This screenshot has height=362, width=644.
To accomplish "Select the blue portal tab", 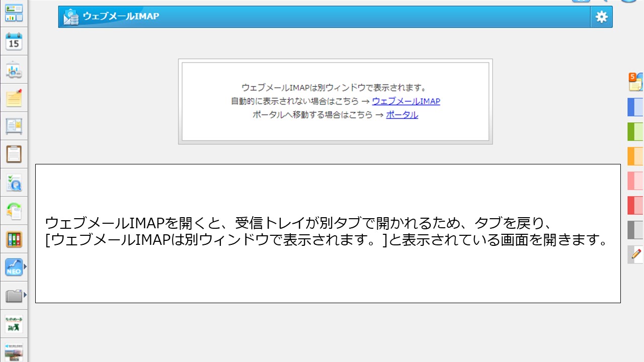I will 635,107.
